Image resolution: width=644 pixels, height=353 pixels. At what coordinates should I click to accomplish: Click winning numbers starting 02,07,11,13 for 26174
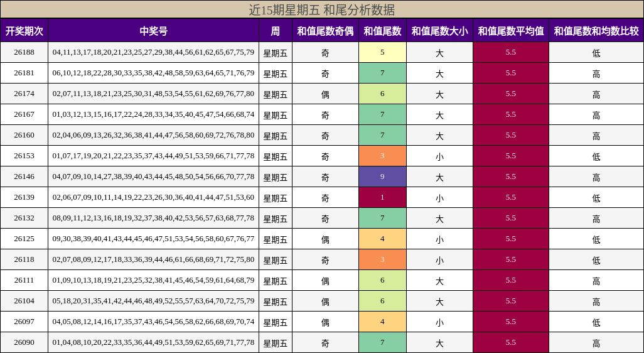154,94
